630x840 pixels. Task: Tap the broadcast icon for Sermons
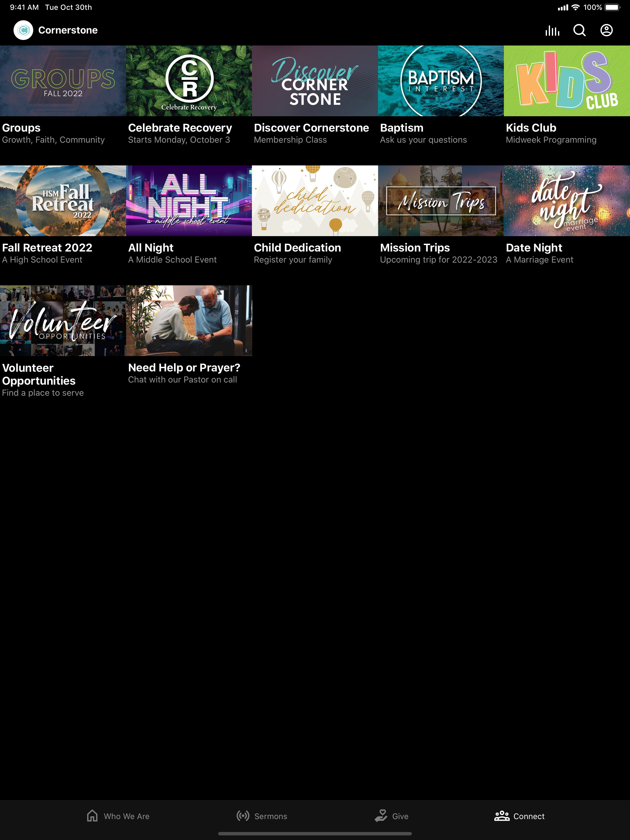243,816
